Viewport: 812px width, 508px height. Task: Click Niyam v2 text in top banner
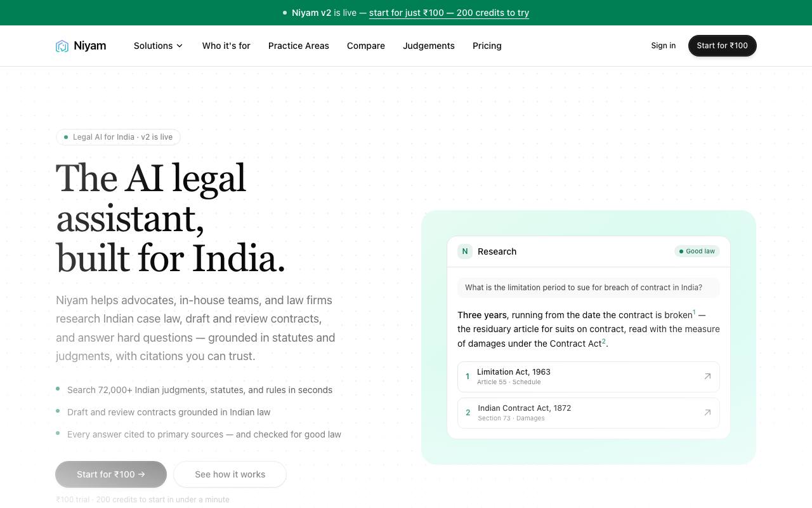311,13
